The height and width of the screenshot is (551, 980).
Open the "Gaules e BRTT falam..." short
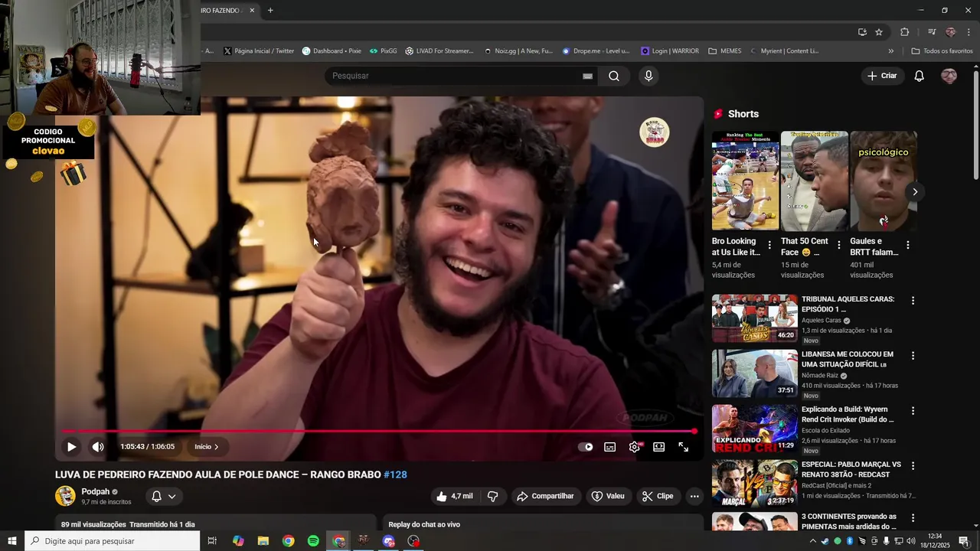click(883, 181)
